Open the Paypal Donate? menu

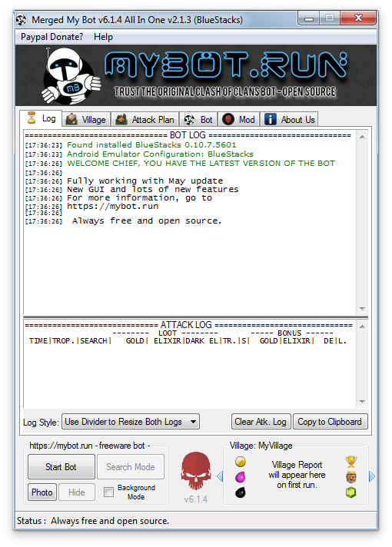(51, 37)
